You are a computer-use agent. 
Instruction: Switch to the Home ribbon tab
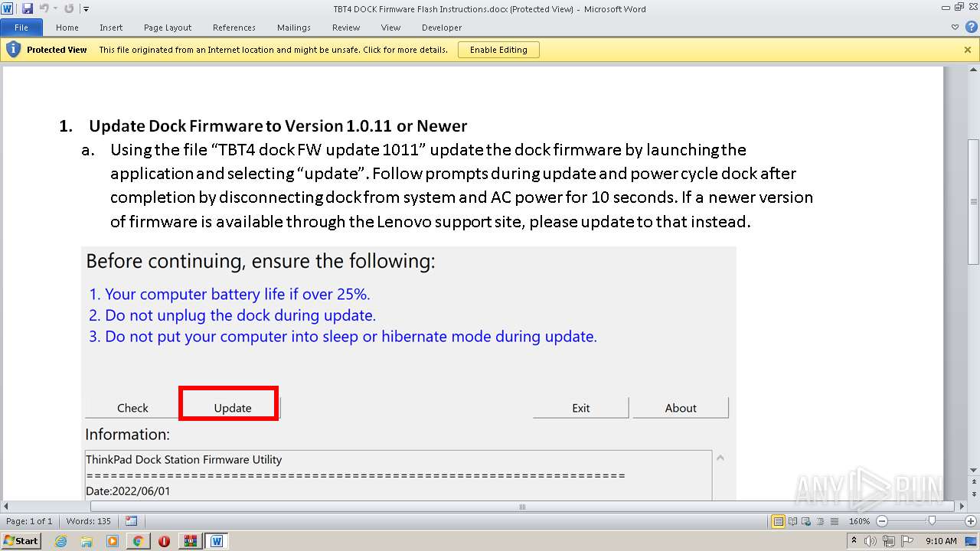[x=67, y=28]
